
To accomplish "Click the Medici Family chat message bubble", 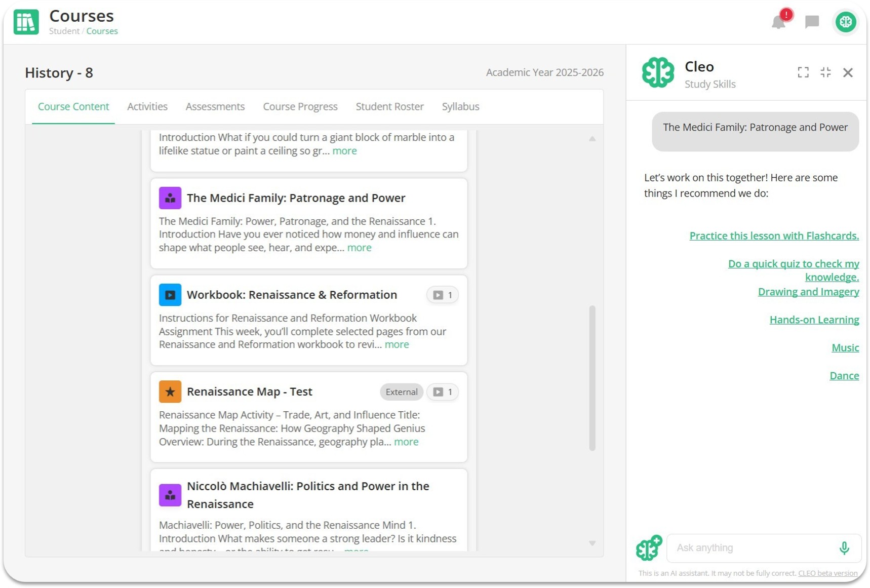I will 755,132.
